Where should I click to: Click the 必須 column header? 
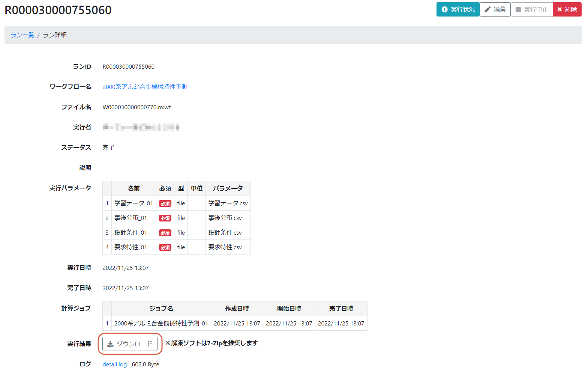point(165,188)
